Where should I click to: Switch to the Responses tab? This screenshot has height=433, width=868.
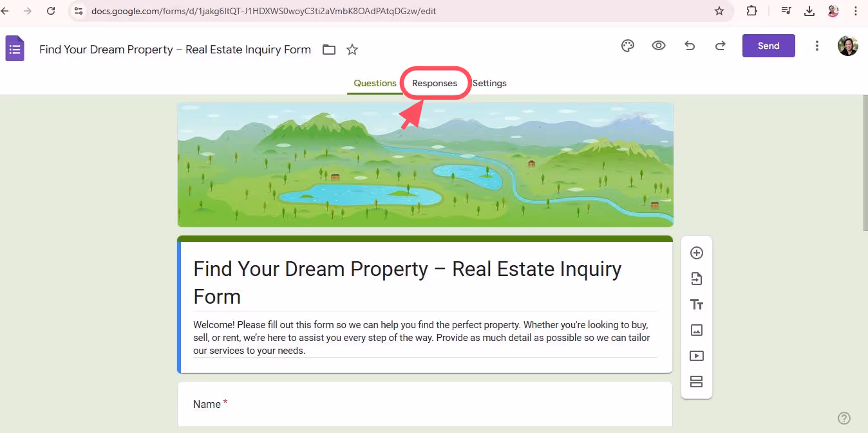pos(435,83)
